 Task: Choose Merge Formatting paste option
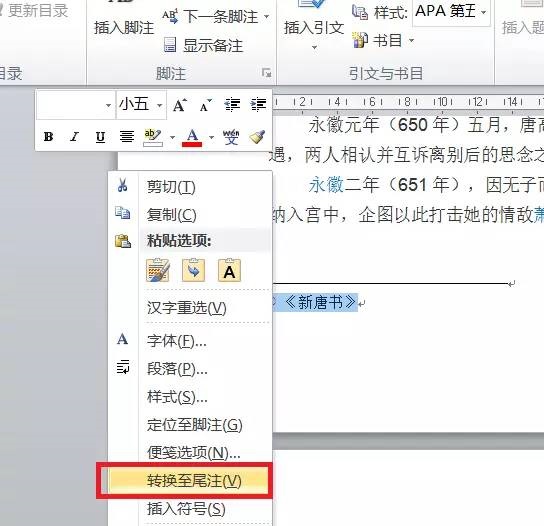pyautogui.click(x=194, y=270)
